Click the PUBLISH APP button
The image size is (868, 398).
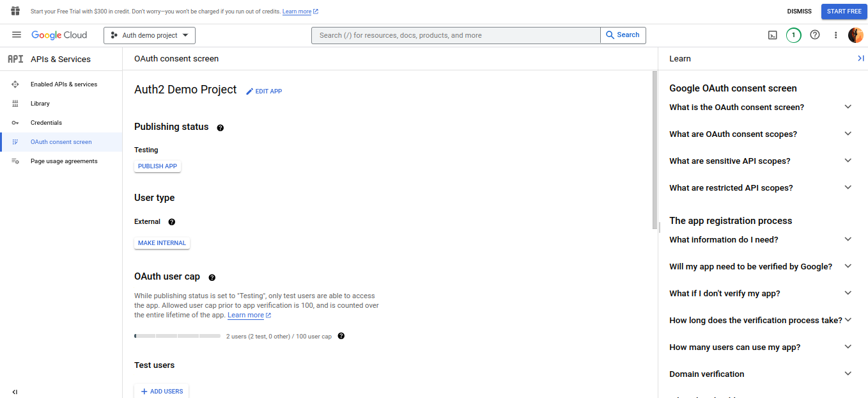coord(157,166)
